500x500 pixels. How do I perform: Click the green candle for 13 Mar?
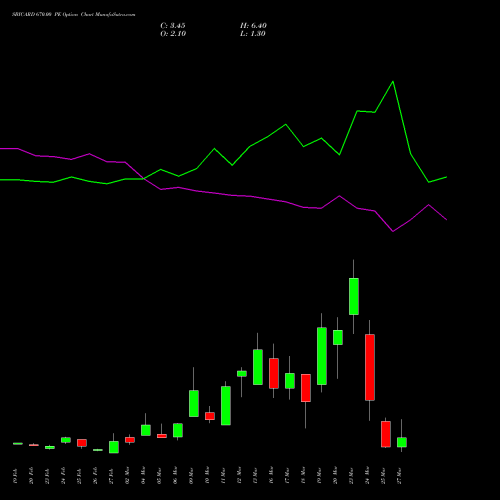(258, 367)
